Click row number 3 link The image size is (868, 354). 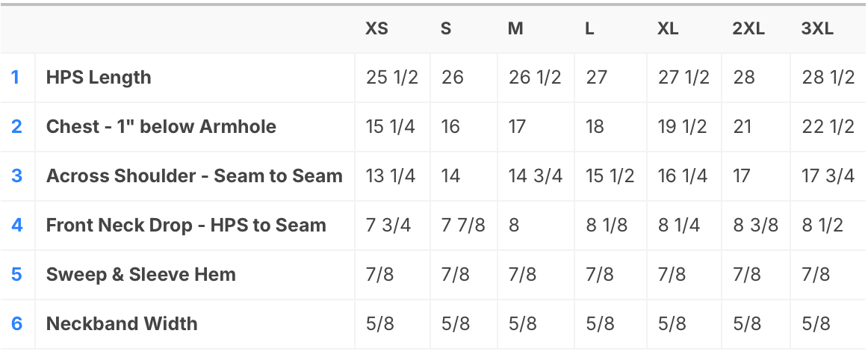point(16,176)
